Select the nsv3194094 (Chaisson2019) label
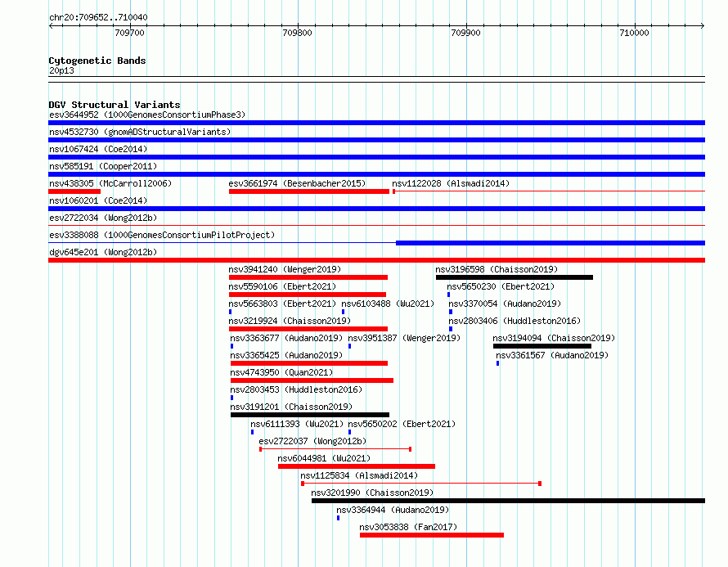The image size is (728, 567). 554,338
